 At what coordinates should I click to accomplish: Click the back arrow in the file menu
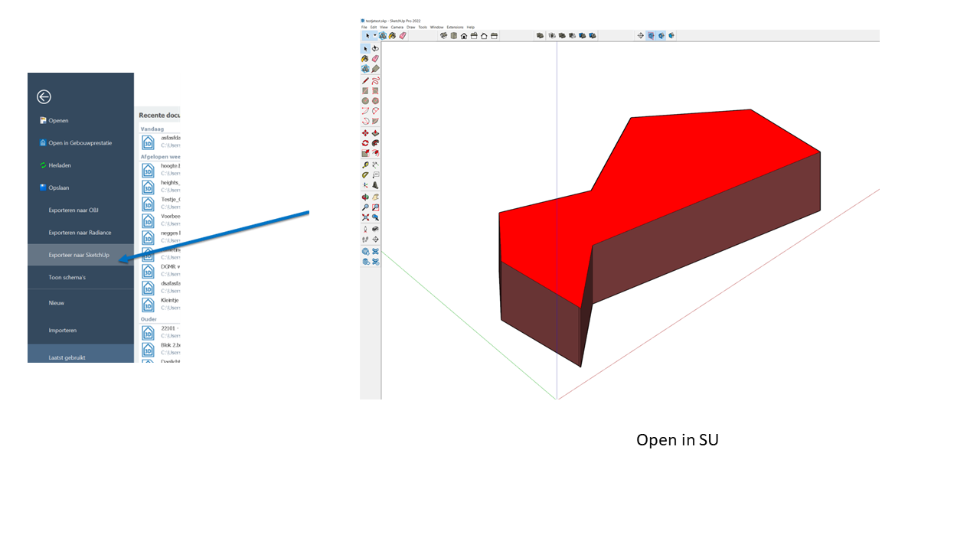[x=44, y=96]
